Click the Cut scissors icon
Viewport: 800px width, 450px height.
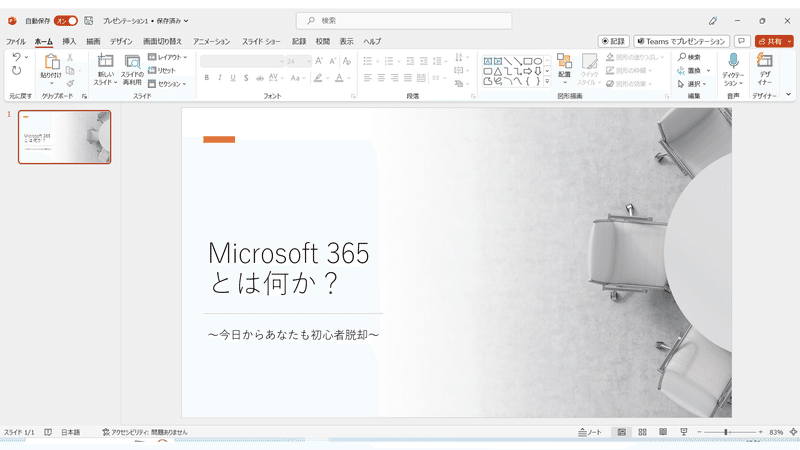[x=70, y=57]
